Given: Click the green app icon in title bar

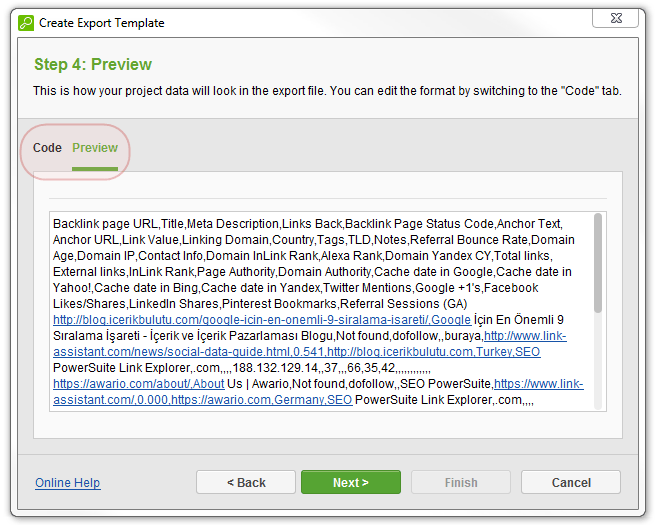Looking at the screenshot, I should 26,23.
